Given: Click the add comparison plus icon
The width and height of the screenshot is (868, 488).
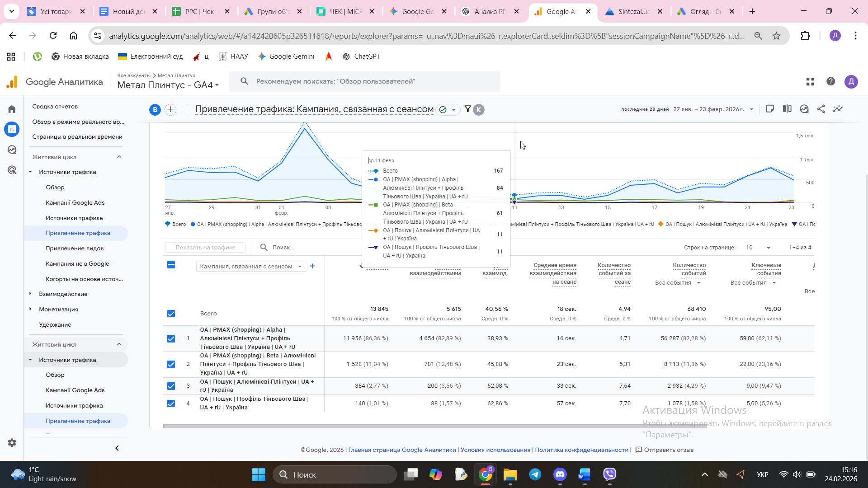Looking at the screenshot, I should tap(170, 109).
